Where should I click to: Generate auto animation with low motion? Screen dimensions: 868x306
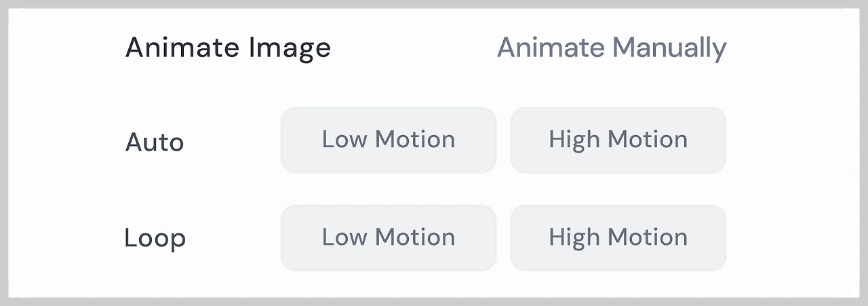(389, 140)
